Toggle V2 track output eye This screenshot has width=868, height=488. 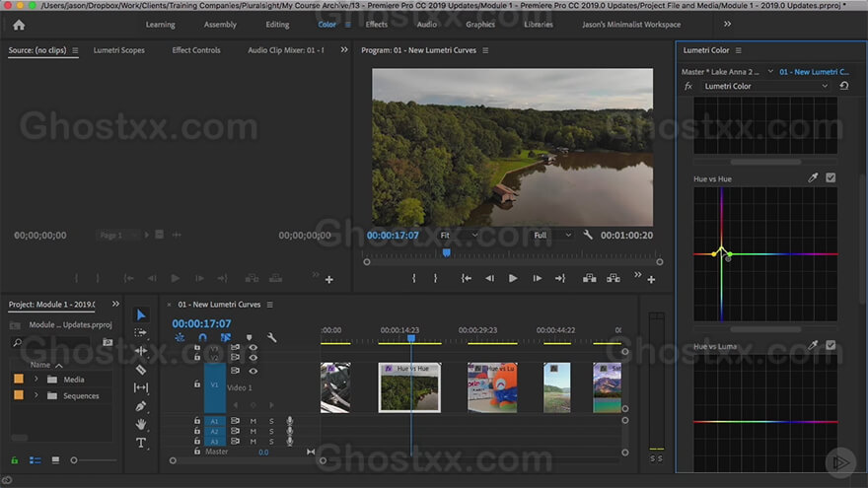tap(253, 358)
